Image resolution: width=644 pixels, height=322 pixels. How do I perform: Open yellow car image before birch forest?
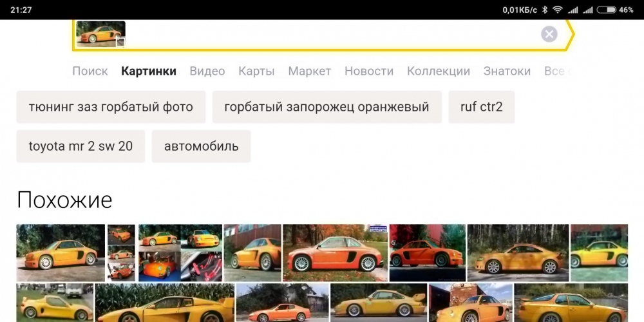tap(518, 252)
